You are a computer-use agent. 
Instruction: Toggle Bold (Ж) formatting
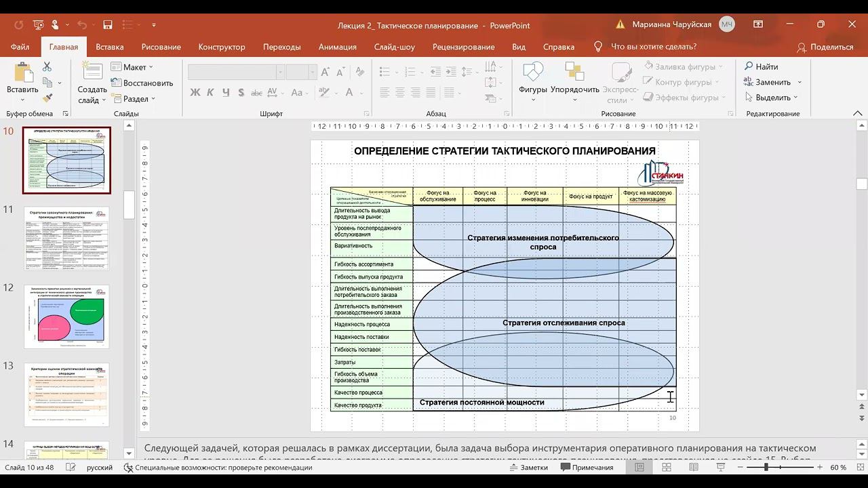(195, 92)
